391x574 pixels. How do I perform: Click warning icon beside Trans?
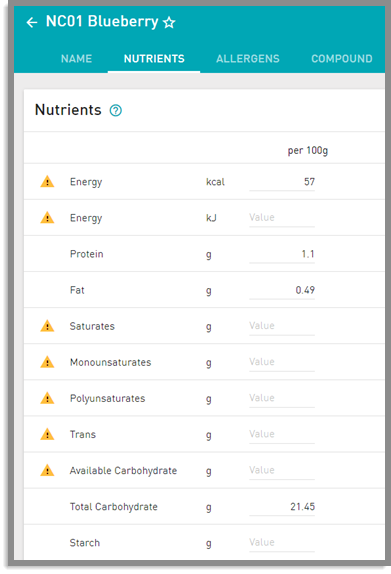(47, 434)
